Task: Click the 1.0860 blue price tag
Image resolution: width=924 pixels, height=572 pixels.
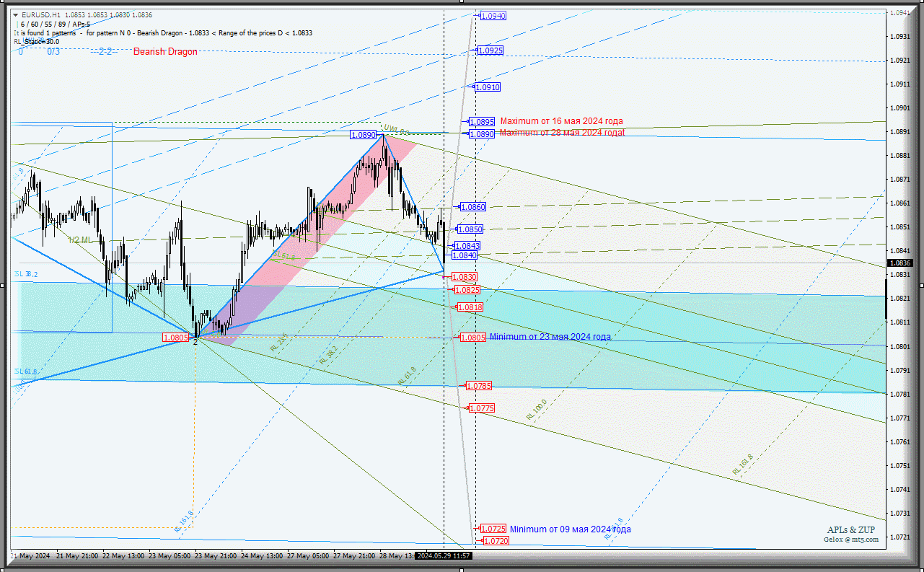Action: coord(472,207)
